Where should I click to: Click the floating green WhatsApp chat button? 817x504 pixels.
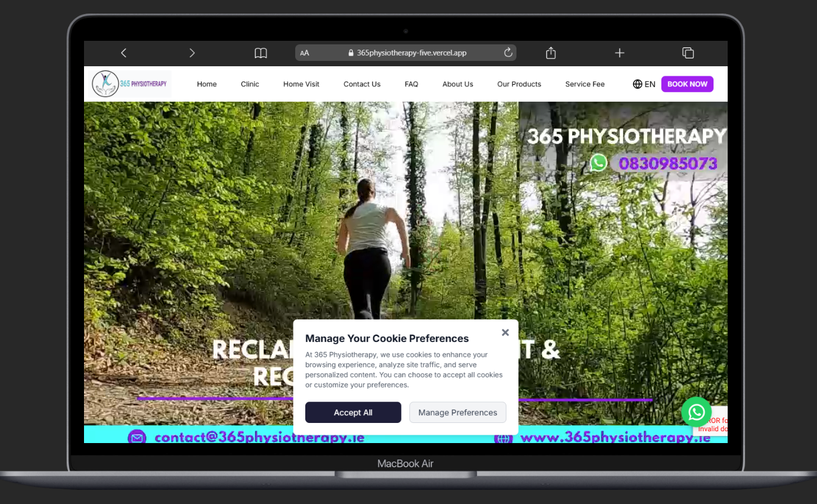(696, 412)
